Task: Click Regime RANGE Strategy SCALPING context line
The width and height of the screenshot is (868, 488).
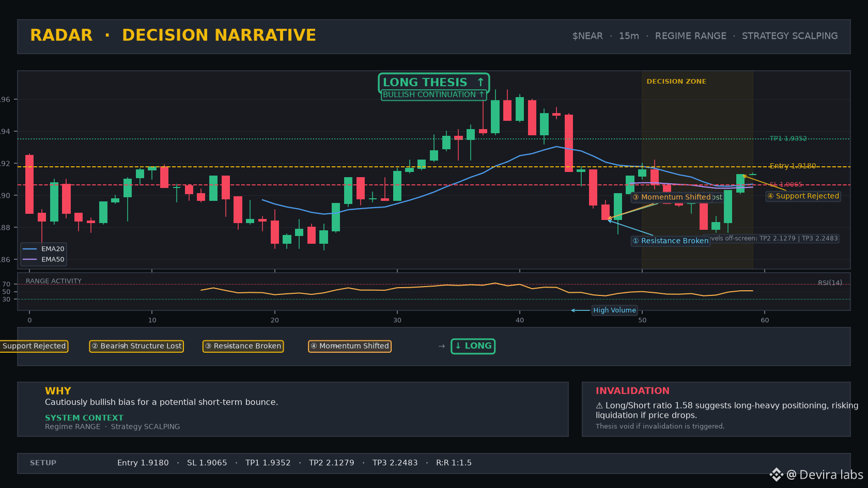Action: (x=113, y=427)
